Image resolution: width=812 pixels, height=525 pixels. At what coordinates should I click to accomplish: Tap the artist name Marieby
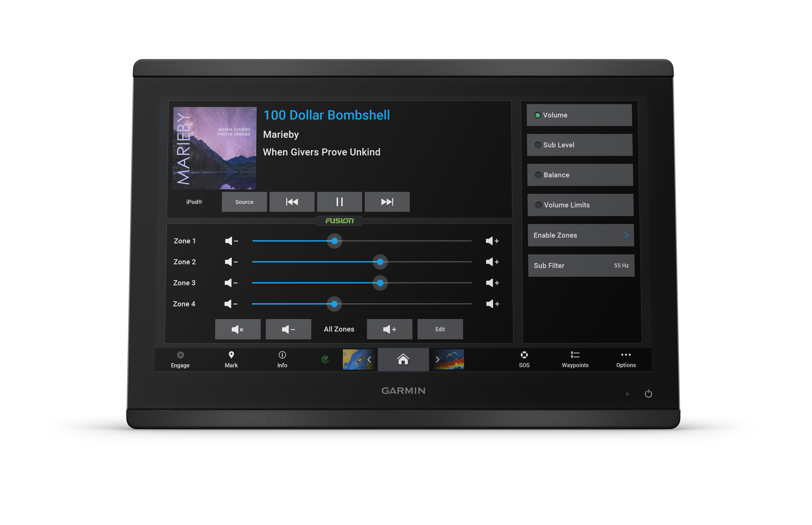(281, 135)
